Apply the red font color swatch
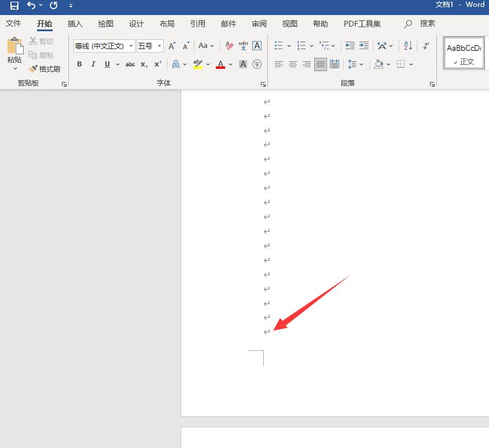This screenshot has width=489, height=448. [x=220, y=64]
